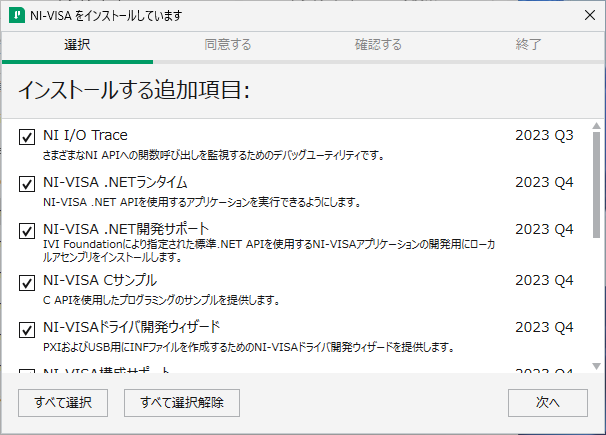Click the description starting with さまざまなNI API
The image size is (606, 435).
click(214, 155)
